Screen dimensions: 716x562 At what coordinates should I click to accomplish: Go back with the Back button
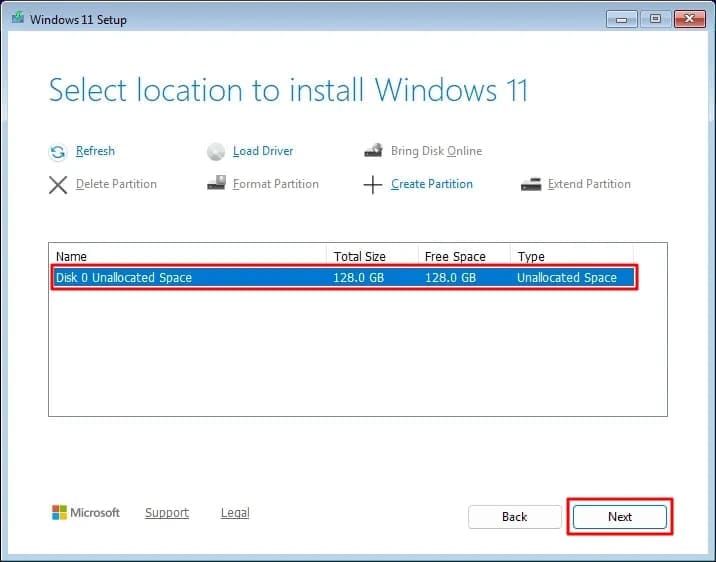pos(515,517)
